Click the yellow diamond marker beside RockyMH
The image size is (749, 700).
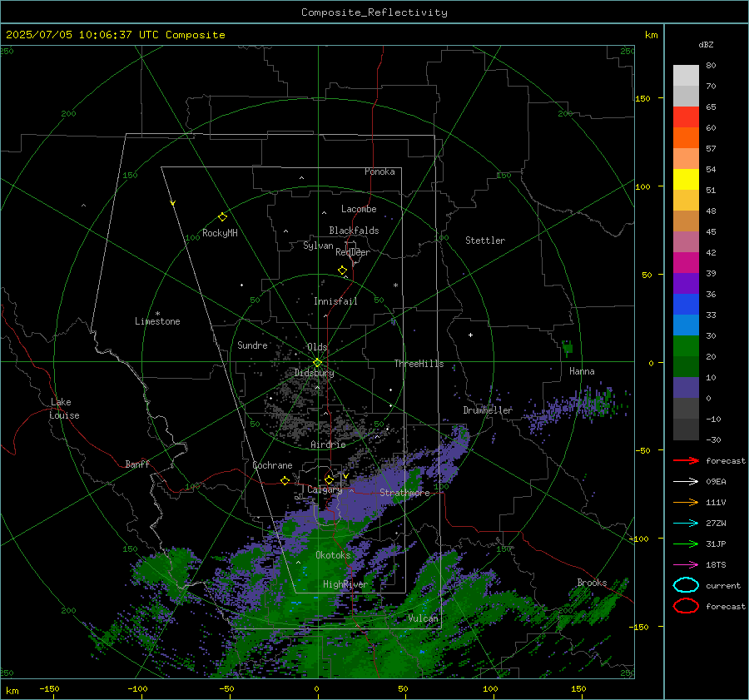(222, 217)
